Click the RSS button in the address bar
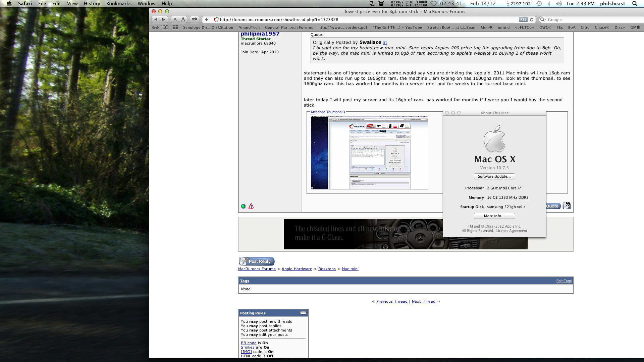Image resolution: width=644 pixels, height=362 pixels. tap(523, 19)
